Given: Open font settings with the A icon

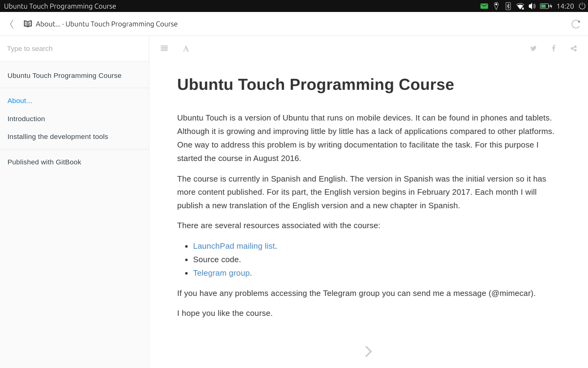Looking at the screenshot, I should (x=186, y=48).
